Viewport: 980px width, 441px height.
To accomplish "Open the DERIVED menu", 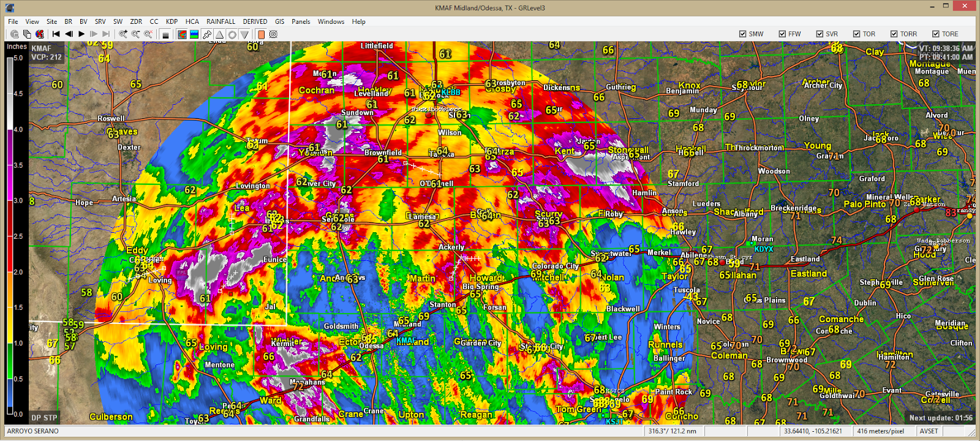I will click(255, 21).
